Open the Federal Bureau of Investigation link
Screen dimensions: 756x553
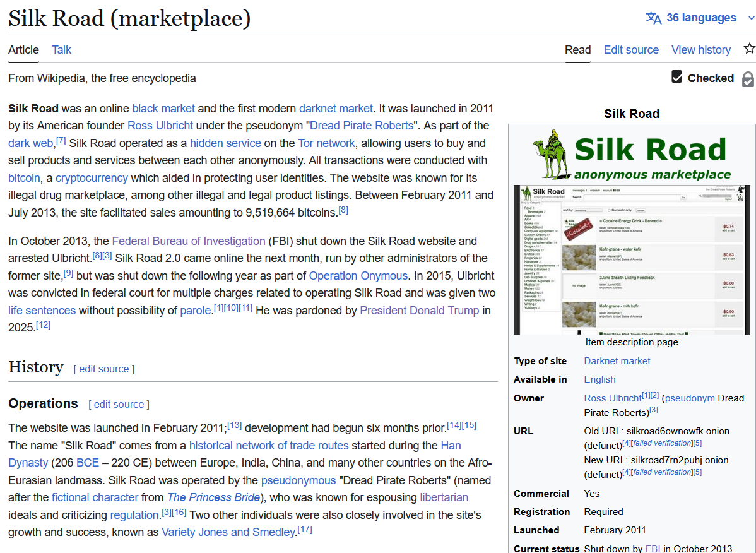point(189,241)
